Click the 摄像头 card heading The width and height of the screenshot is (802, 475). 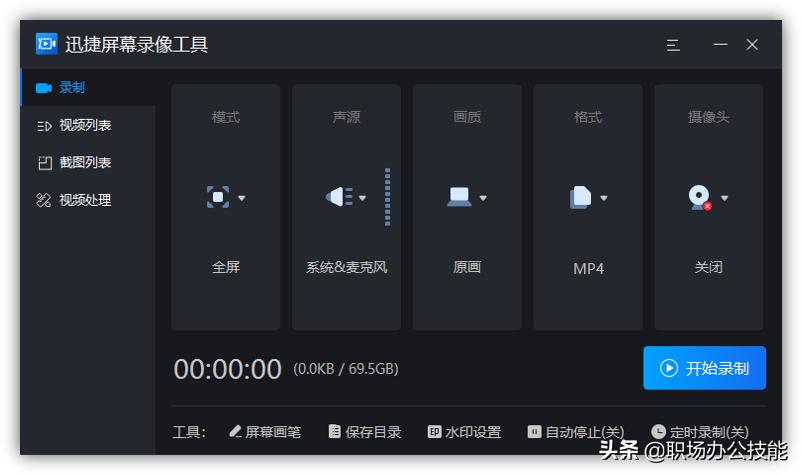708,117
